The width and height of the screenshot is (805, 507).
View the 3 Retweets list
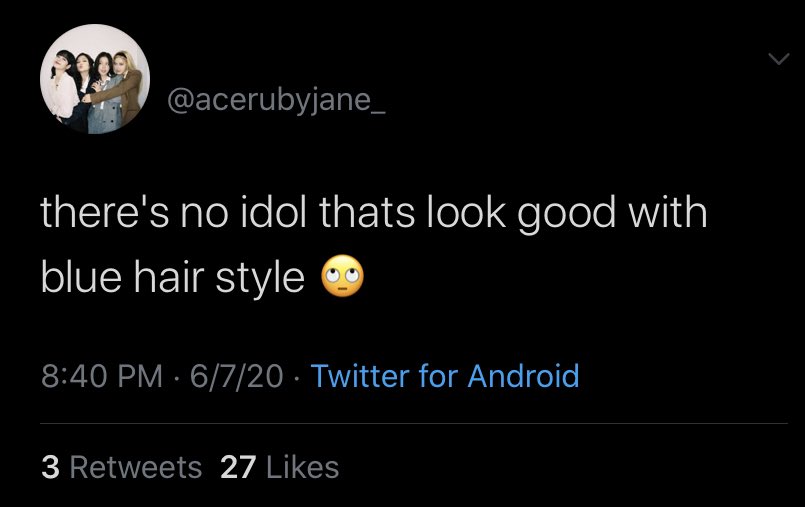[122, 467]
